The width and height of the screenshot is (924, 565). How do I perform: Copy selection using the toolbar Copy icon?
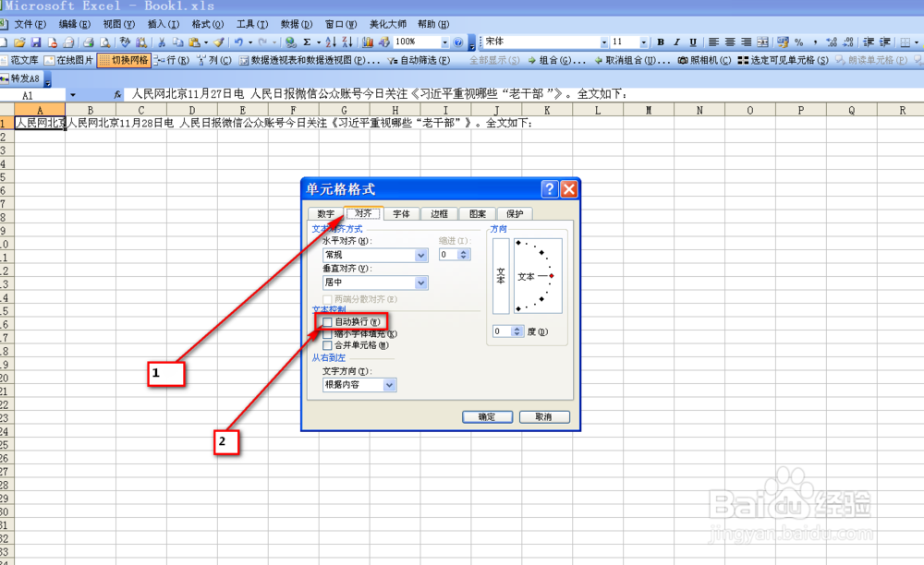tap(177, 42)
